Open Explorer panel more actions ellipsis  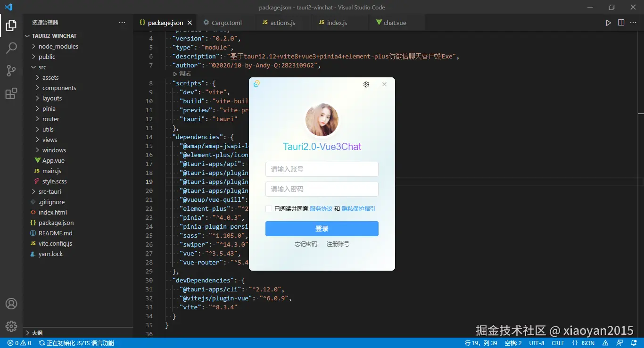(x=122, y=23)
